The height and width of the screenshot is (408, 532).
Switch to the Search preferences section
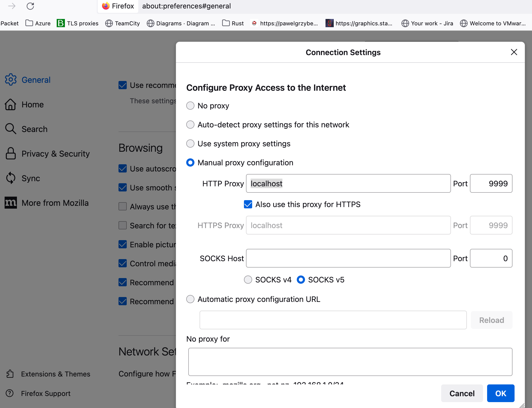(x=34, y=129)
